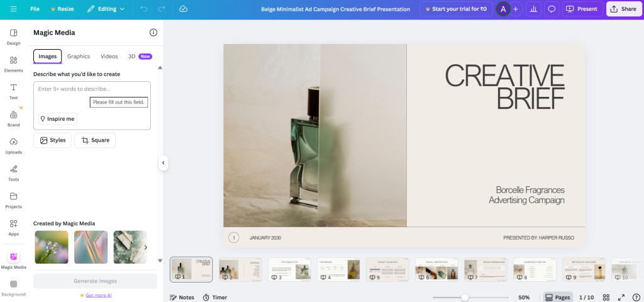Open the Background panel
Viewport: 644px width, 302px height.
tap(14, 288)
